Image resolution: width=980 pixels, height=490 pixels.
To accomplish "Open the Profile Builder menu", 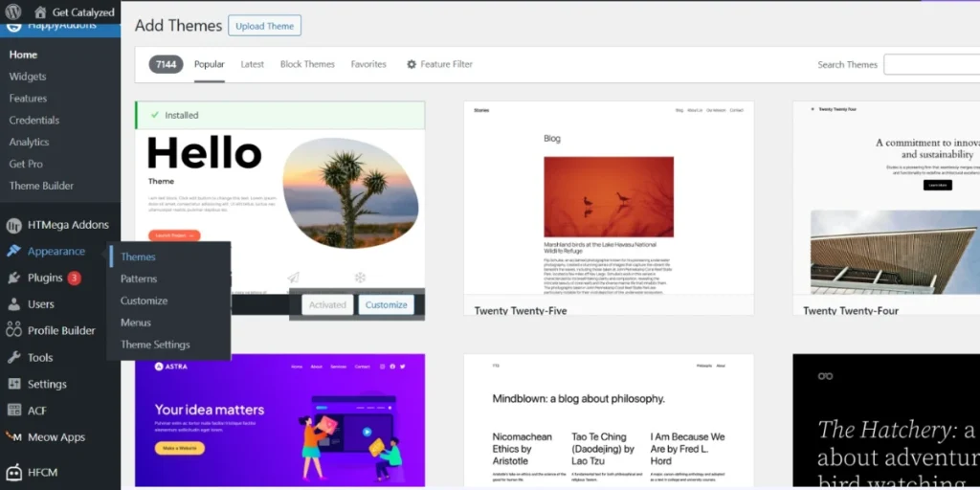I will [x=61, y=330].
